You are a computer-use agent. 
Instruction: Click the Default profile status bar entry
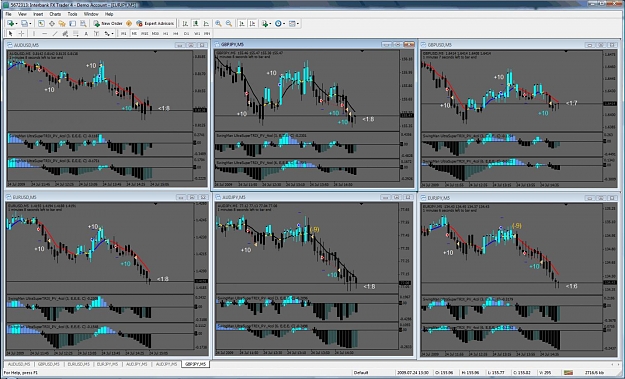pyautogui.click(x=361, y=373)
